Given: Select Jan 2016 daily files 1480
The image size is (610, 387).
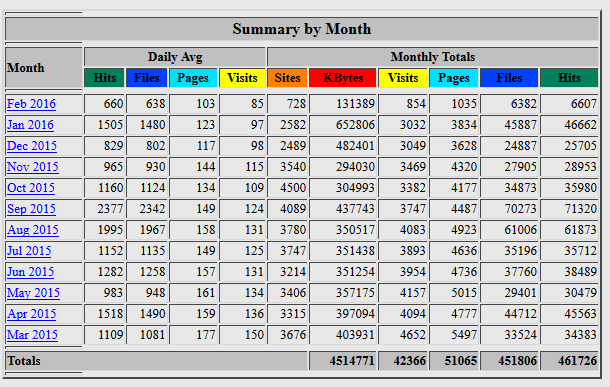Looking at the screenshot, I should pyautogui.click(x=152, y=125).
